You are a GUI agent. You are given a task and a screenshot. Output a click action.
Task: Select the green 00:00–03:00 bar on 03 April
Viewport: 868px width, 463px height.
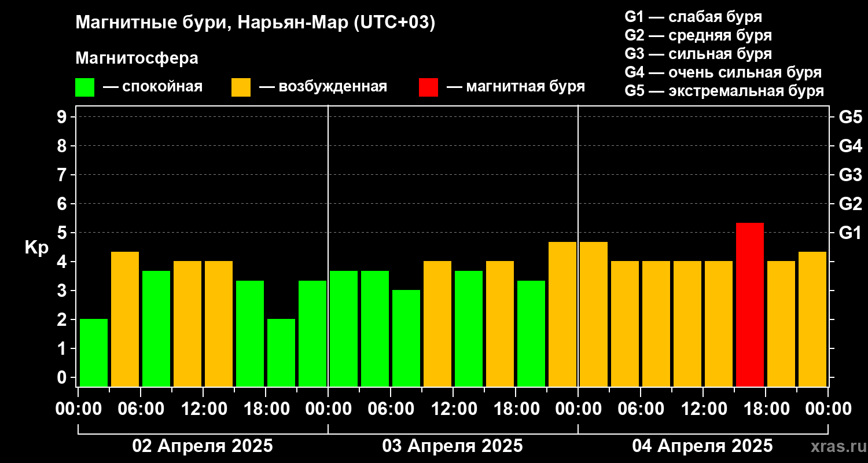pos(344,329)
